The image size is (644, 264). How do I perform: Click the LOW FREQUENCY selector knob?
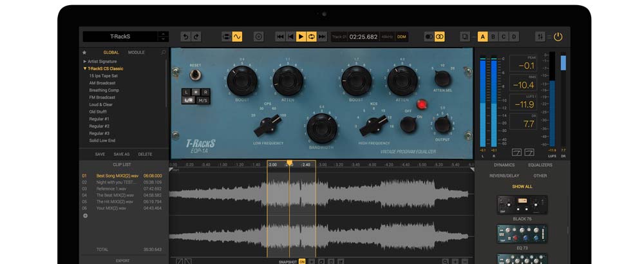[x=268, y=126]
